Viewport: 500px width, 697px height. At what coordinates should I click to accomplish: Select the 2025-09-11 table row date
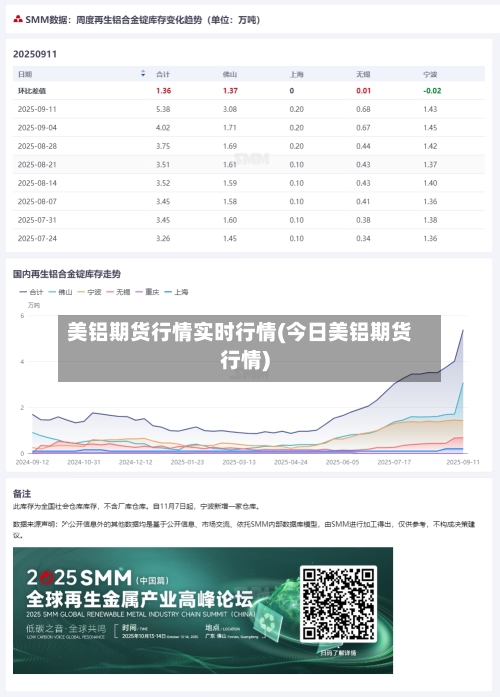click(x=37, y=109)
